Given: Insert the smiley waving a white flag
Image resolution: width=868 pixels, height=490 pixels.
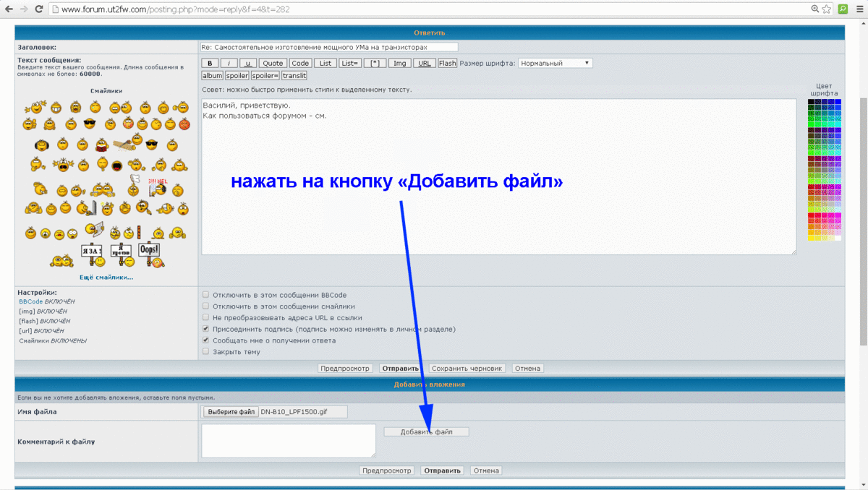Looking at the screenshot, I should tap(135, 183).
